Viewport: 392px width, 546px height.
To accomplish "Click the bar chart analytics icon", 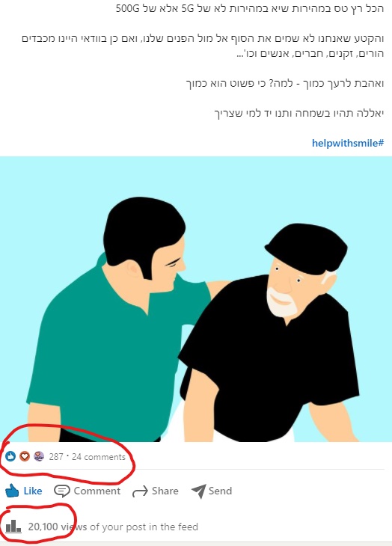I will (13, 526).
